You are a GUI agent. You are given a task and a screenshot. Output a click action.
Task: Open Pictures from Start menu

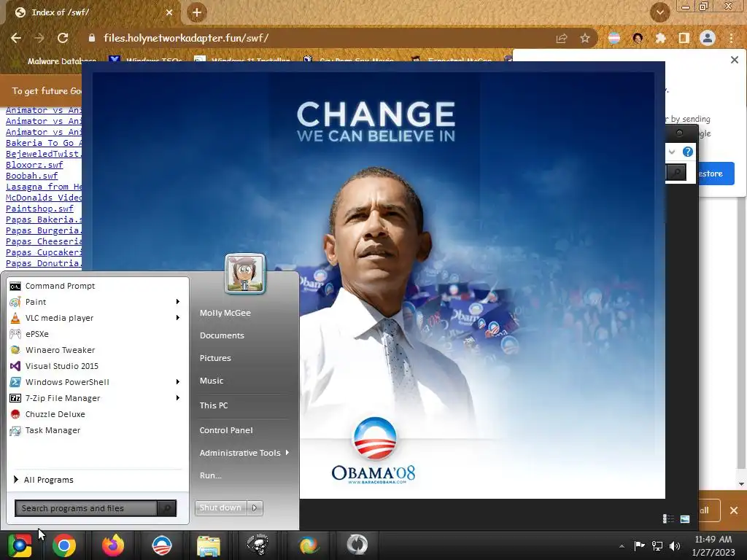point(215,358)
